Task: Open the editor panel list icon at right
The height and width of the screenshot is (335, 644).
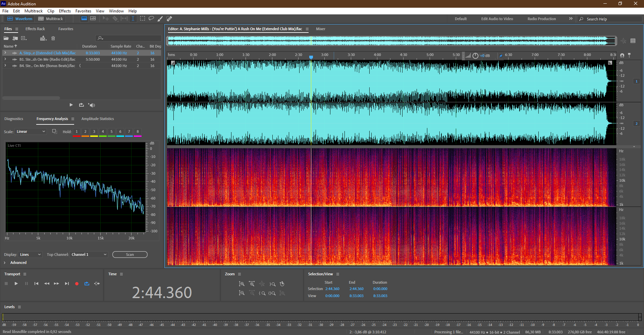Action: tap(633, 41)
